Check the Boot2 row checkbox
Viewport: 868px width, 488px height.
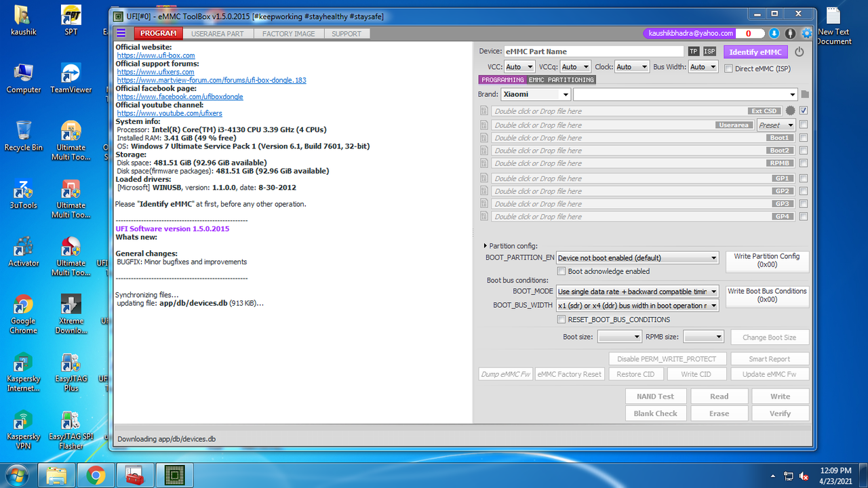click(804, 150)
